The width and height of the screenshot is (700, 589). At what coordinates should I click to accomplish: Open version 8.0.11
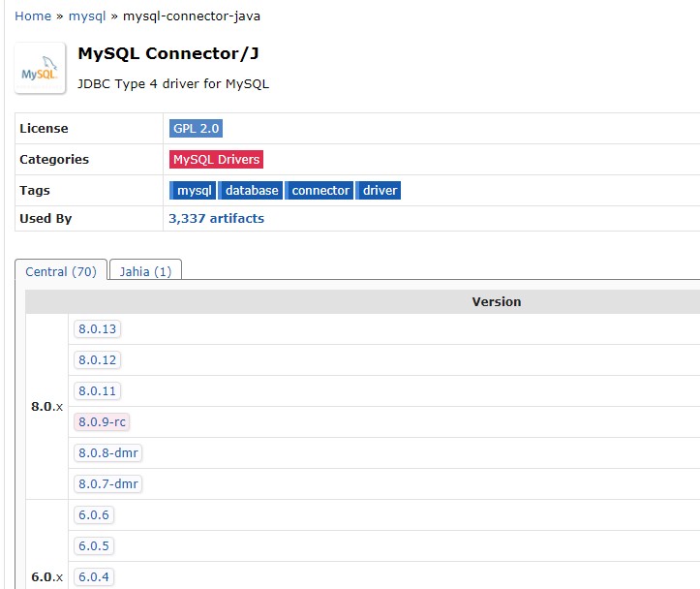pos(98,391)
